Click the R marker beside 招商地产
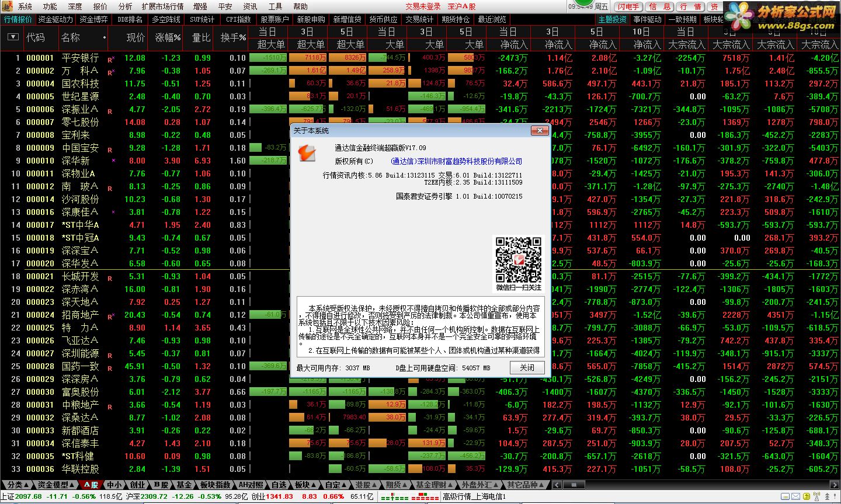Screen dimensions: 841x504 coord(110,316)
